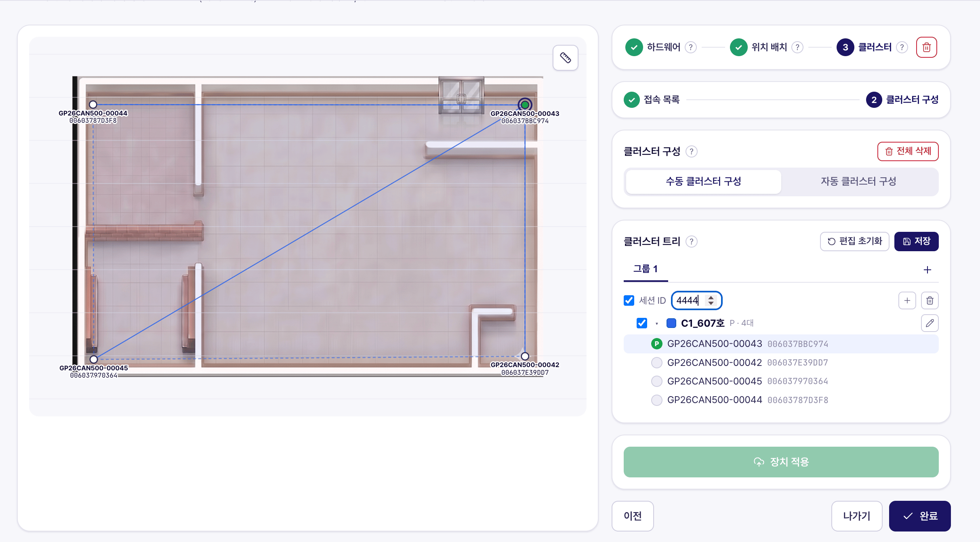Image resolution: width=980 pixels, height=542 pixels.
Task: Select the 그룹 1 tab
Action: click(646, 269)
